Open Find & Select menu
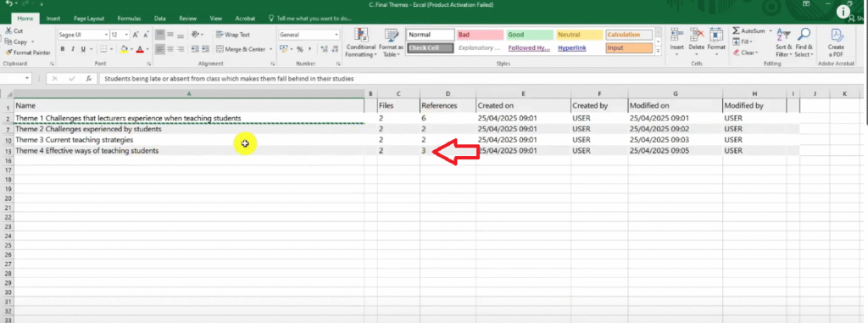This screenshot has height=323, width=868. pos(804,42)
